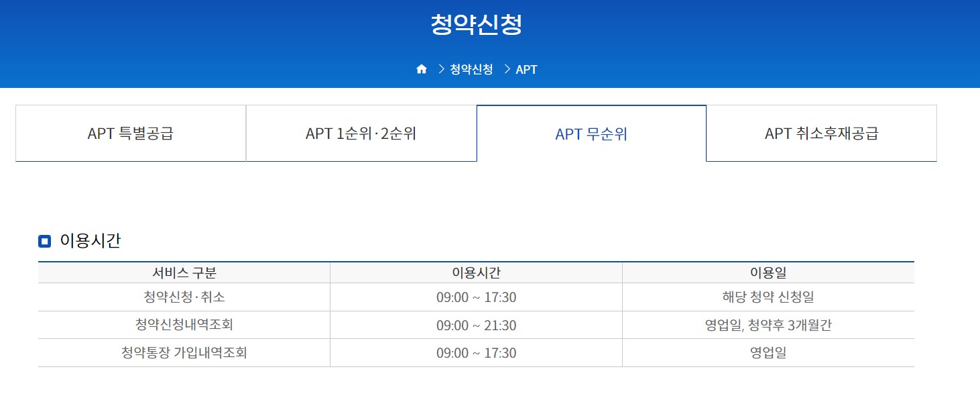The image size is (980, 400).
Task: Click the 09:00 ~ 21:30 time cell
Action: click(477, 325)
